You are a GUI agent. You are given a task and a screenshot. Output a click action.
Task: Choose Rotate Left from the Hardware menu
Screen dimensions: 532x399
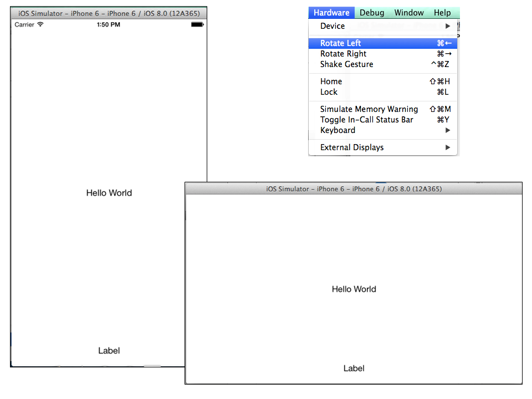[340, 43]
